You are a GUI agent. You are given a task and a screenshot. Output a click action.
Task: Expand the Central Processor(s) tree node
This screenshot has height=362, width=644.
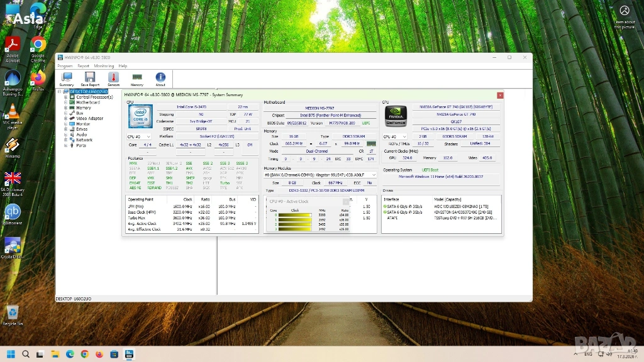click(x=65, y=97)
